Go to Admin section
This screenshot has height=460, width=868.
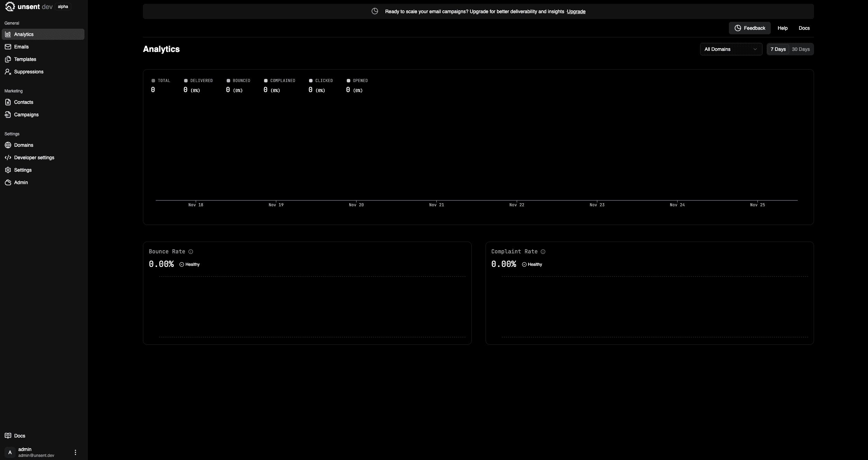(x=21, y=182)
